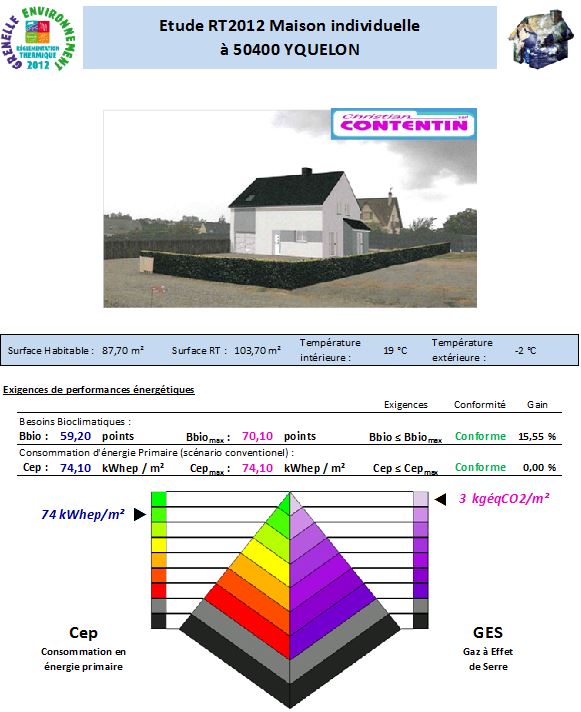Click the 'Besoins Bioclimatiques' label
Screen dimensions: 581x712
pyautogui.click(x=75, y=421)
